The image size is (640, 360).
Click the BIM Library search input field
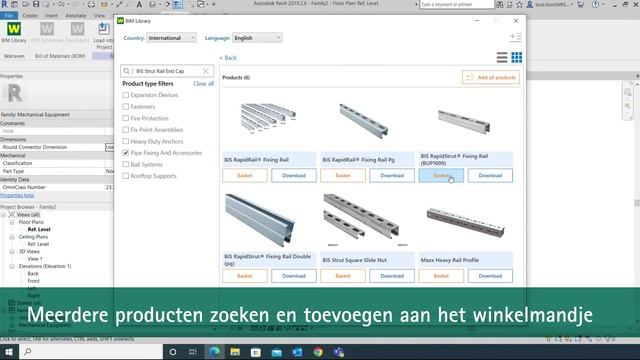pos(167,71)
